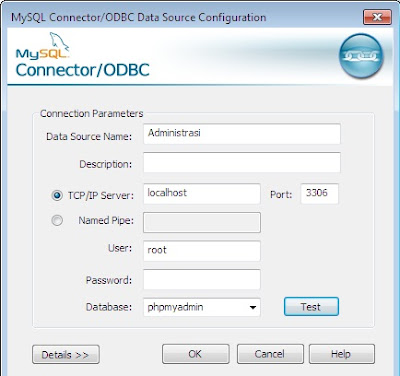
Task: Click the disabled Named Pipe text field
Action: (x=202, y=222)
